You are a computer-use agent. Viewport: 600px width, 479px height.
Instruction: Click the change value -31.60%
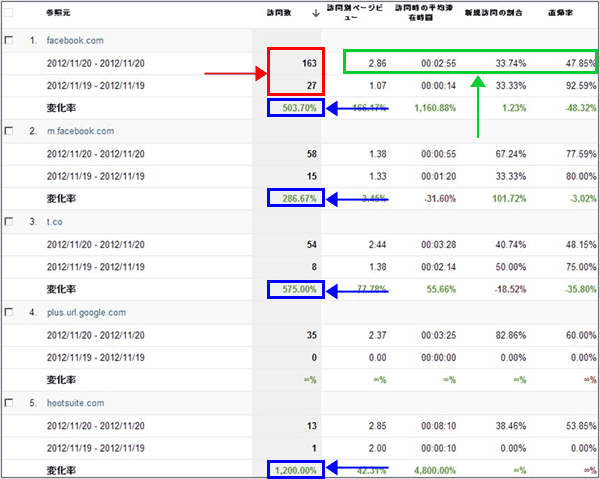pos(440,199)
